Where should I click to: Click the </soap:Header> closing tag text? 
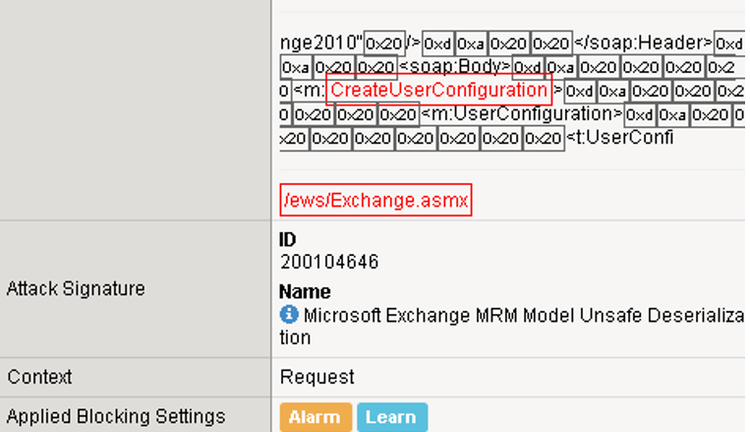(x=640, y=43)
